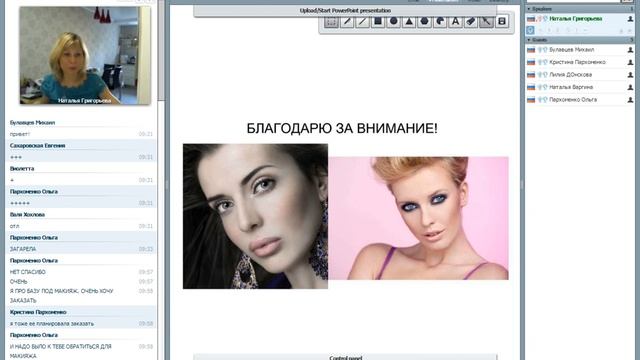Click user icon beside Наталья Григорьева

[630, 19]
